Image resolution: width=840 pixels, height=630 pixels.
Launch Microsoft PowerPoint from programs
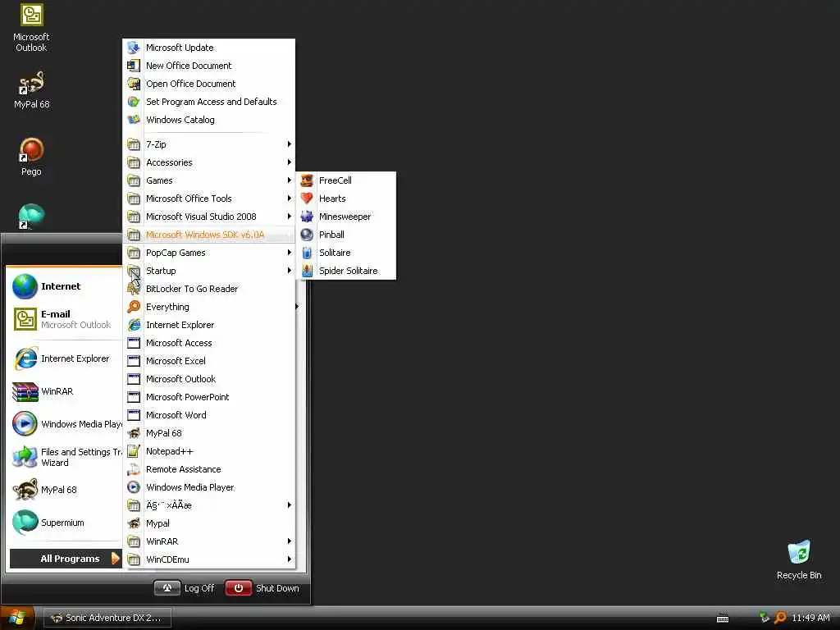click(209, 398)
